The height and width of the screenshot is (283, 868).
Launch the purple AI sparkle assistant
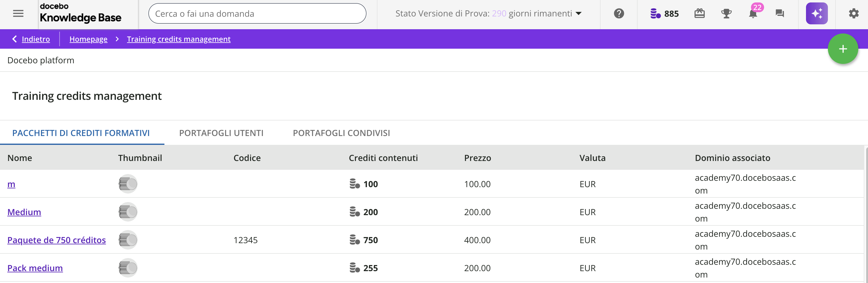click(816, 13)
